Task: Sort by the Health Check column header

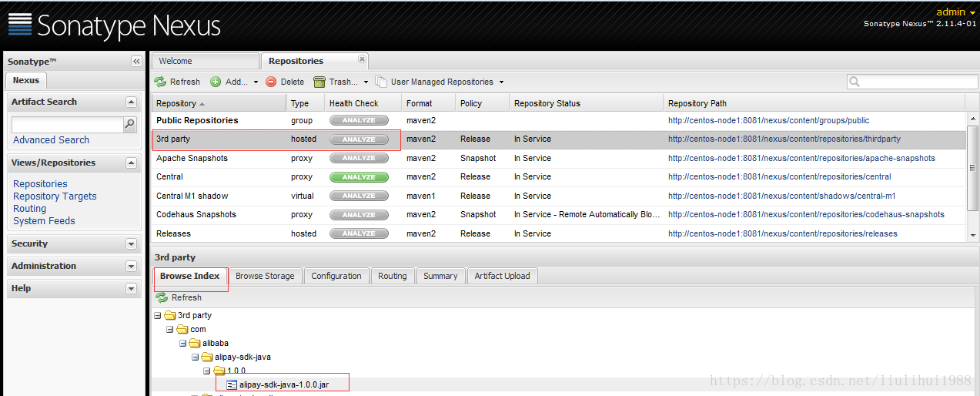Action: (x=363, y=103)
